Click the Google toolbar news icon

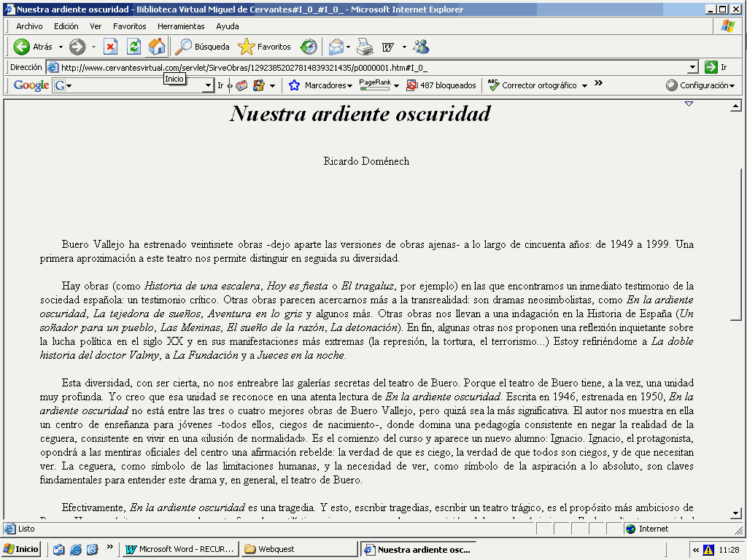click(x=242, y=86)
